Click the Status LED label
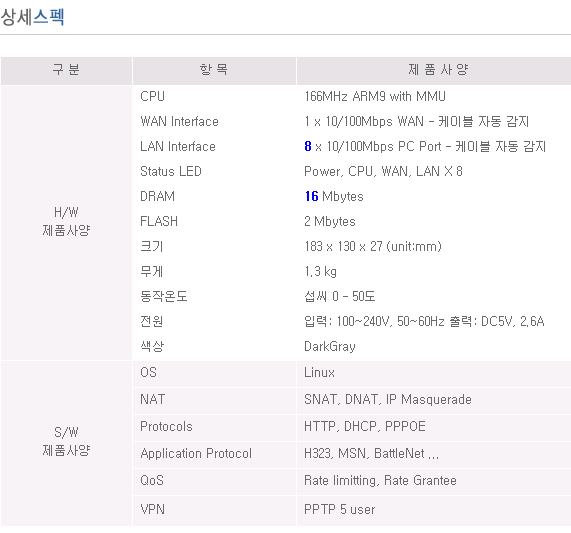 (171, 171)
